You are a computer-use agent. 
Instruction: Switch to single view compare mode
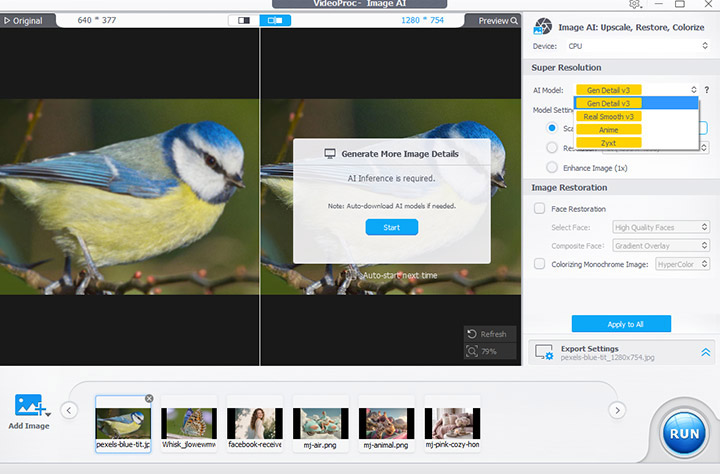click(244, 20)
